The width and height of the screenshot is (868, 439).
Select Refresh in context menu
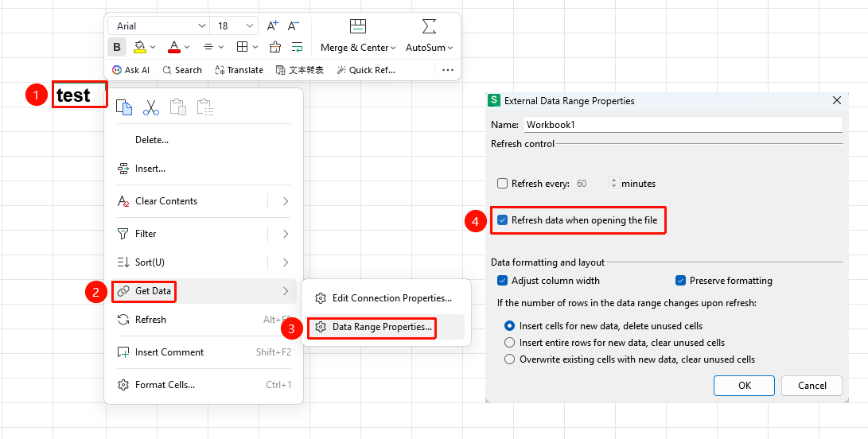coord(204,320)
